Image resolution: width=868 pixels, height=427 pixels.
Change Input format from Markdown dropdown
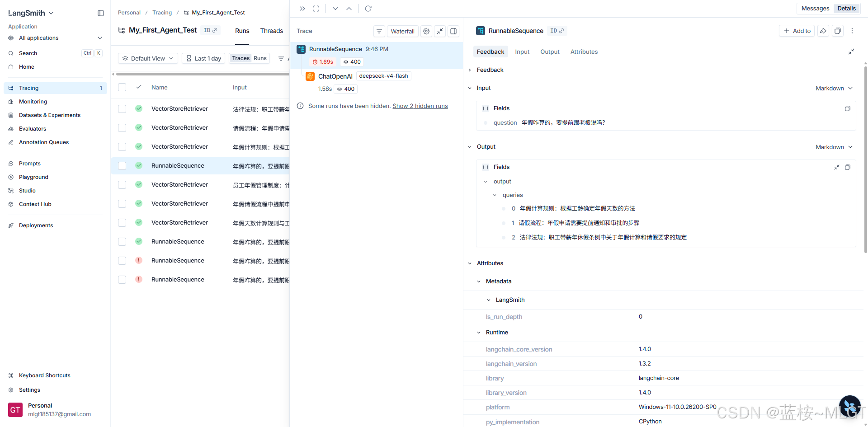(834, 89)
